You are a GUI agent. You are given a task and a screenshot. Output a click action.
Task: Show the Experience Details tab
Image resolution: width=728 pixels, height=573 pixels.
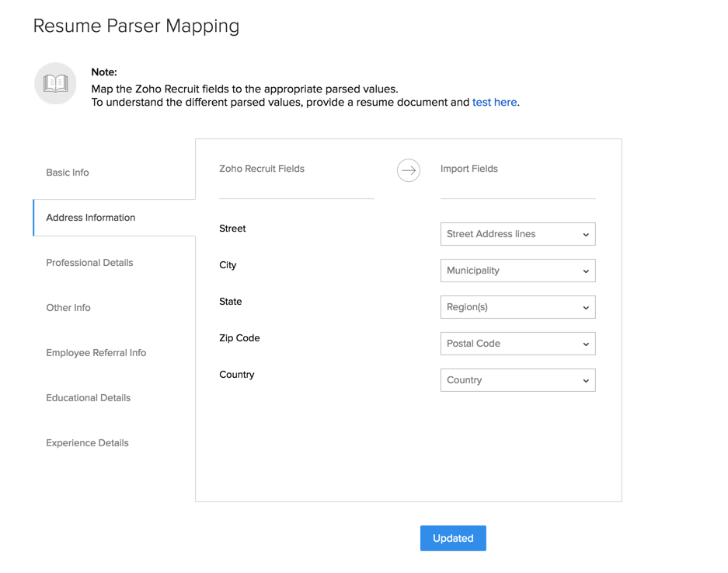(87, 443)
